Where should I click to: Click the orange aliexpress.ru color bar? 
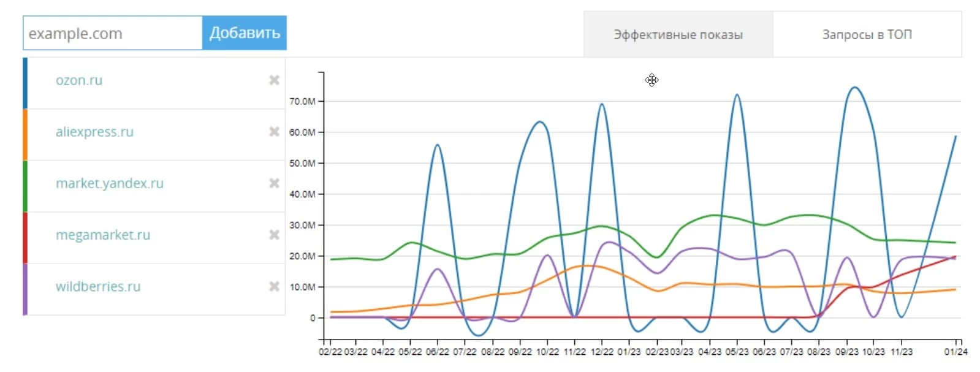(x=25, y=135)
